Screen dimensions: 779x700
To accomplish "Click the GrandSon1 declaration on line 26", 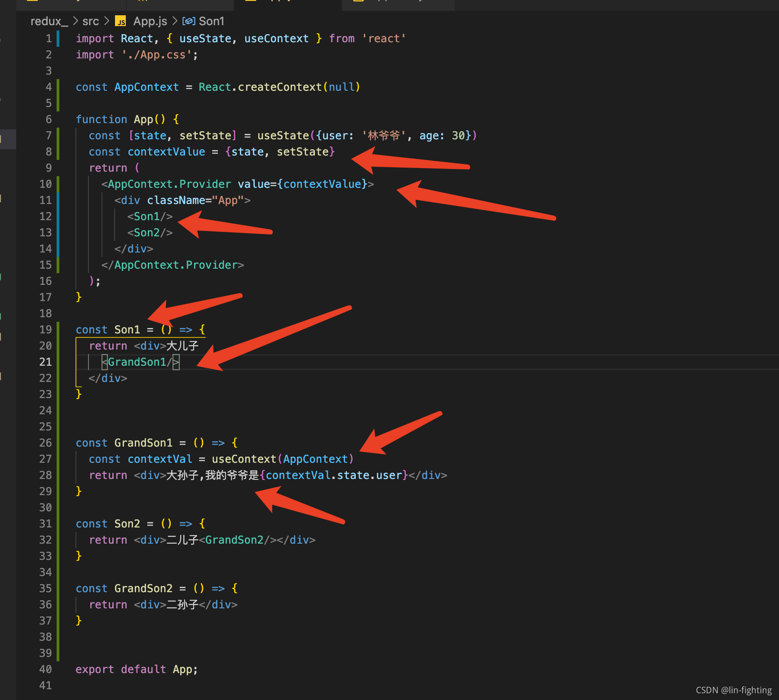I will (143, 443).
